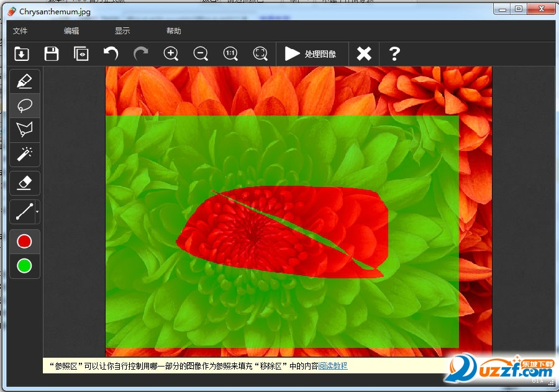Select the marker tool

point(25,81)
